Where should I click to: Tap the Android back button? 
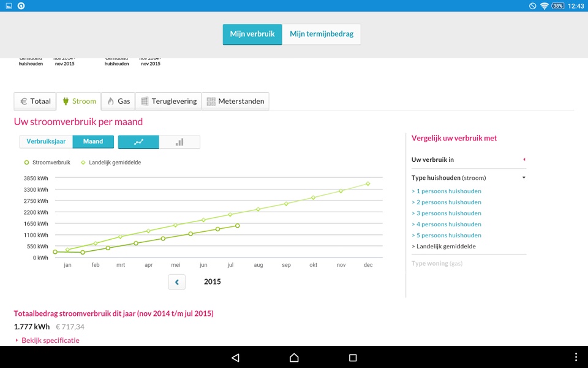point(235,358)
